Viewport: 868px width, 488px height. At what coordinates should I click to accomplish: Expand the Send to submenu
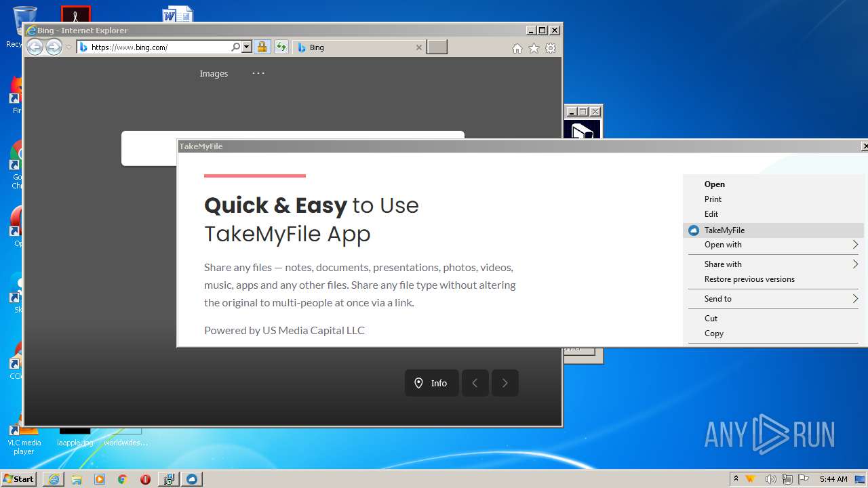tap(774, 299)
